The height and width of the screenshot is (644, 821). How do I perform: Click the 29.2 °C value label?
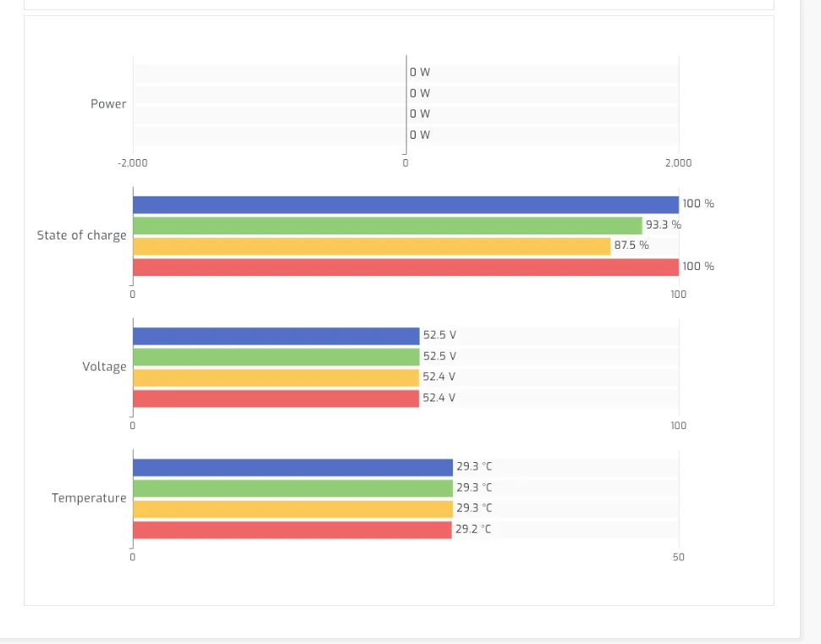473,530
